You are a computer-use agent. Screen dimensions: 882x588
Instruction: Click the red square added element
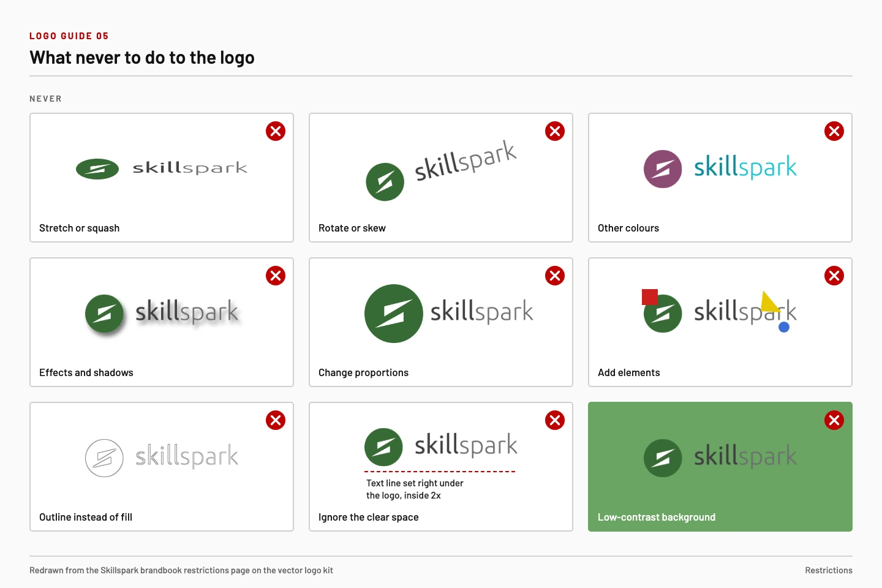650,297
